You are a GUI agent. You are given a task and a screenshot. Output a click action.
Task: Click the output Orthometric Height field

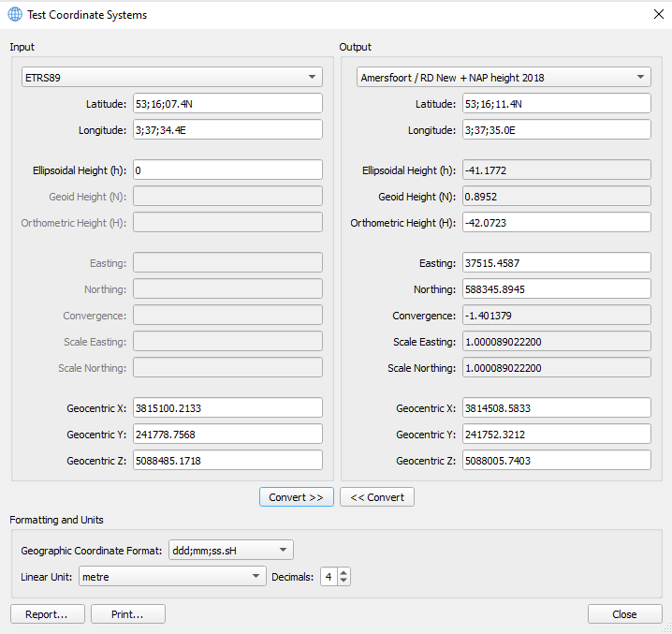pos(556,223)
